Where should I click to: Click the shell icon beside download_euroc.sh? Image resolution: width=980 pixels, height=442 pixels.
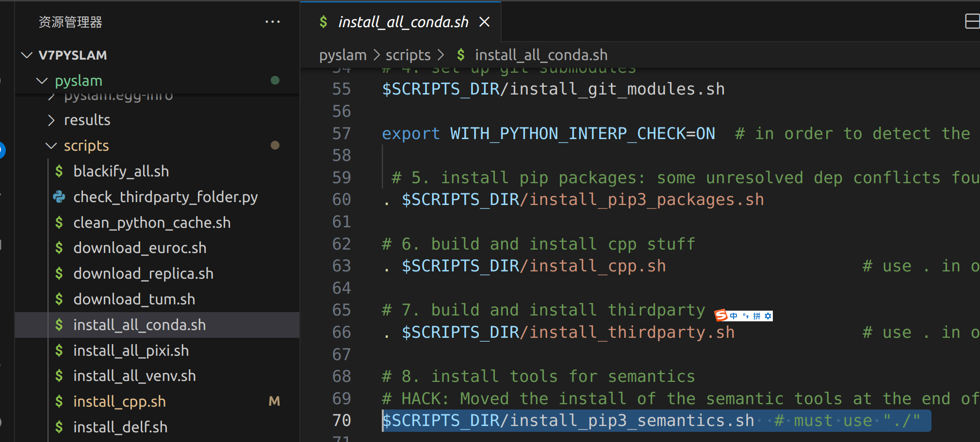click(x=59, y=248)
